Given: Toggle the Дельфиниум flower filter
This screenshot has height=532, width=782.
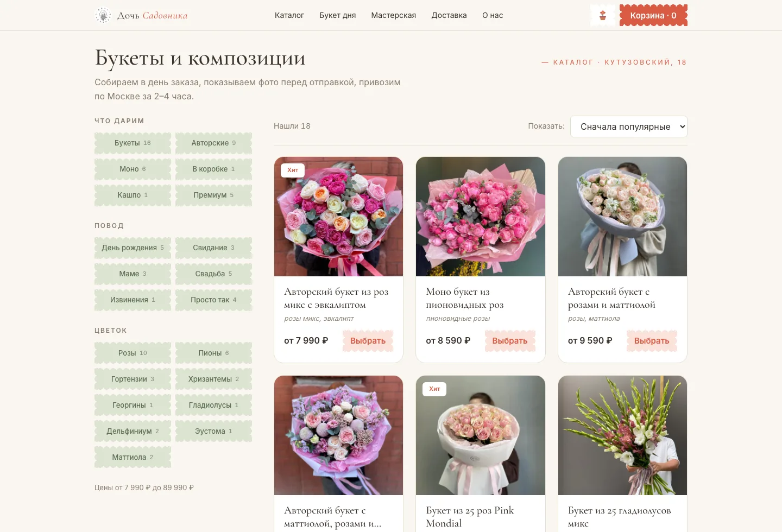Looking at the screenshot, I should pyautogui.click(x=133, y=431).
